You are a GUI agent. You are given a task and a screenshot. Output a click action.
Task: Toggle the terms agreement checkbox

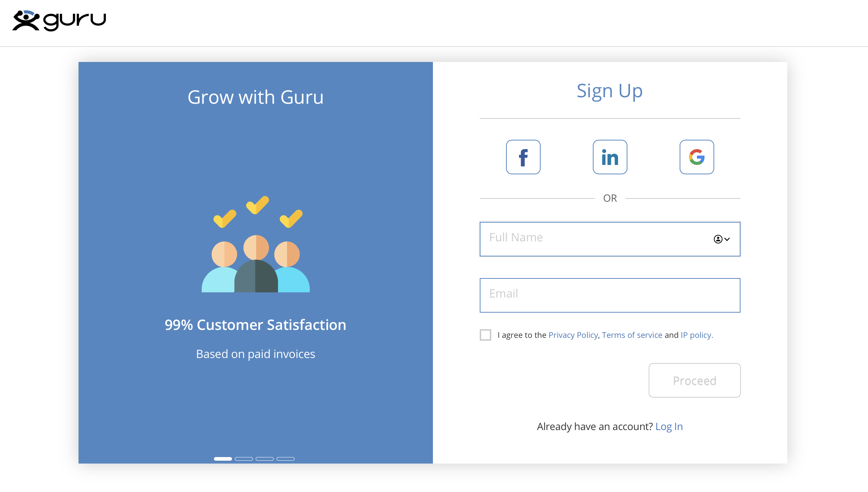click(485, 335)
